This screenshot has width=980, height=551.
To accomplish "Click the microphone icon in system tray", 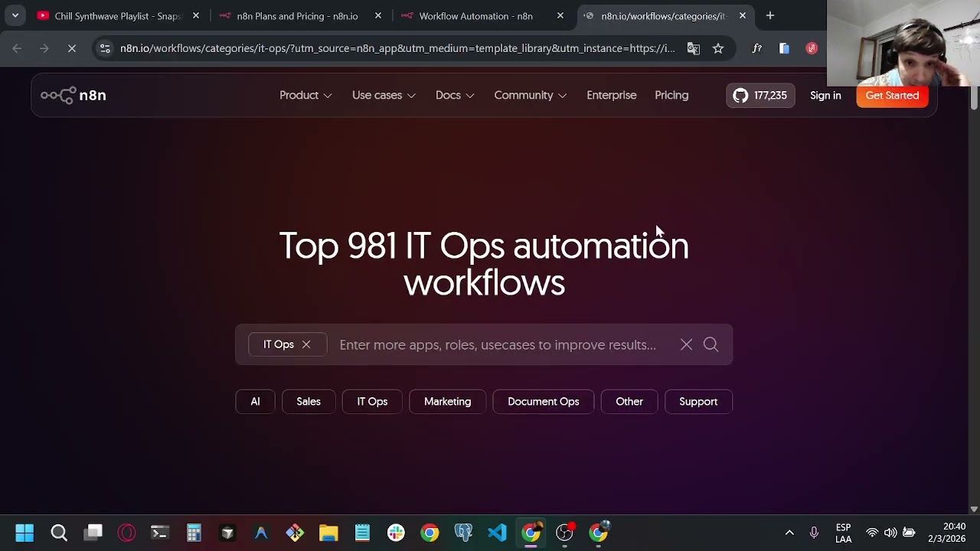I will point(814,533).
